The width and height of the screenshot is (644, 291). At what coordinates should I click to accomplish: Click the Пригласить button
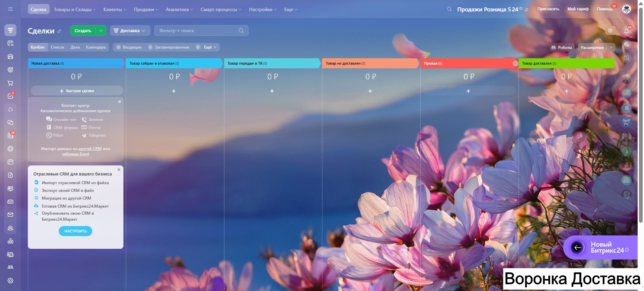(x=548, y=9)
